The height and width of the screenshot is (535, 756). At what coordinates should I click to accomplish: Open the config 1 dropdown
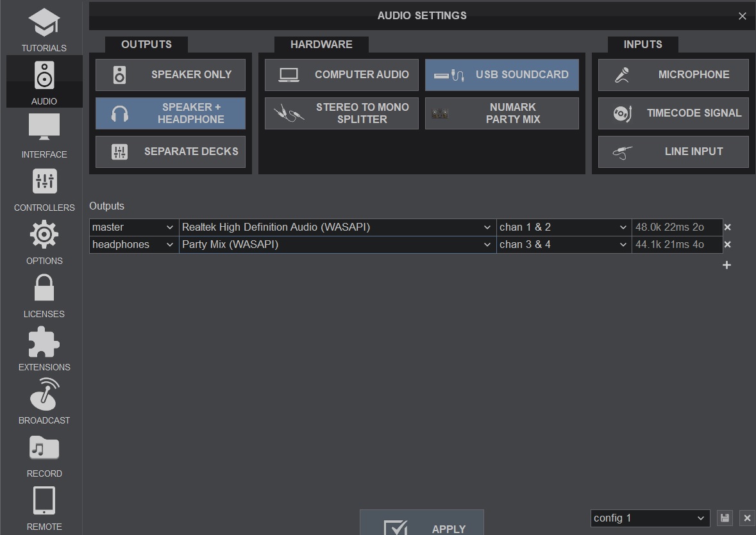(650, 518)
